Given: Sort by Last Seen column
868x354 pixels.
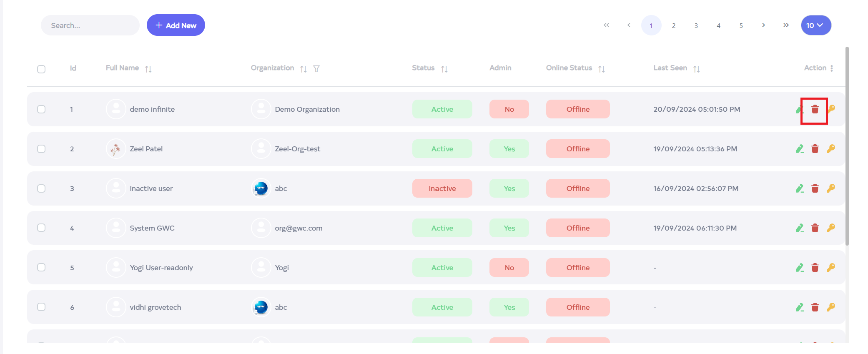Looking at the screenshot, I should click(696, 69).
